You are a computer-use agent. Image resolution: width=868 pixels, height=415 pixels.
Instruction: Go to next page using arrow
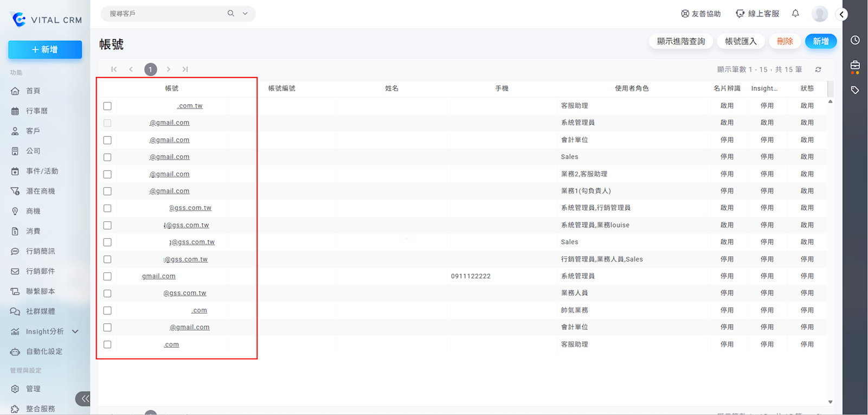coord(169,69)
